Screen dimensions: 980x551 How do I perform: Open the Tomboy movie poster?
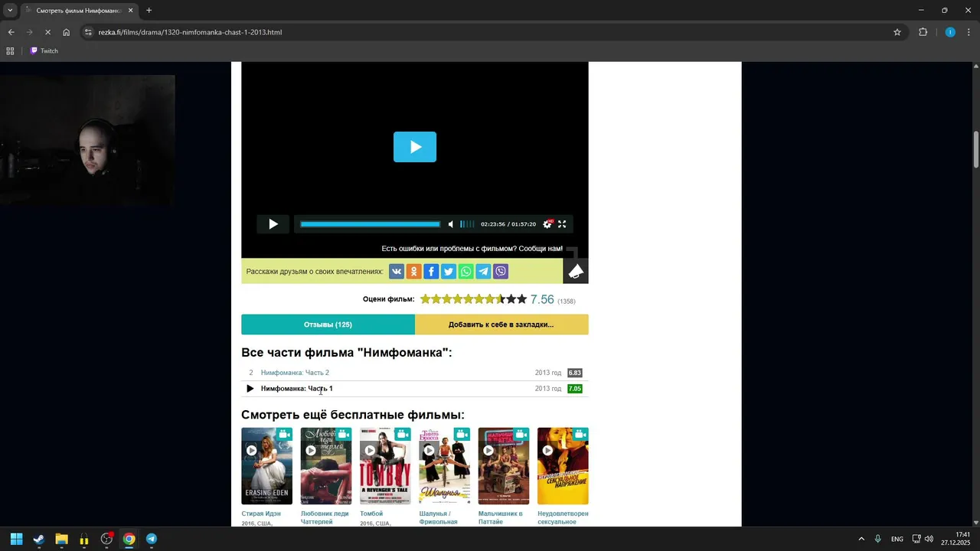[x=385, y=466]
